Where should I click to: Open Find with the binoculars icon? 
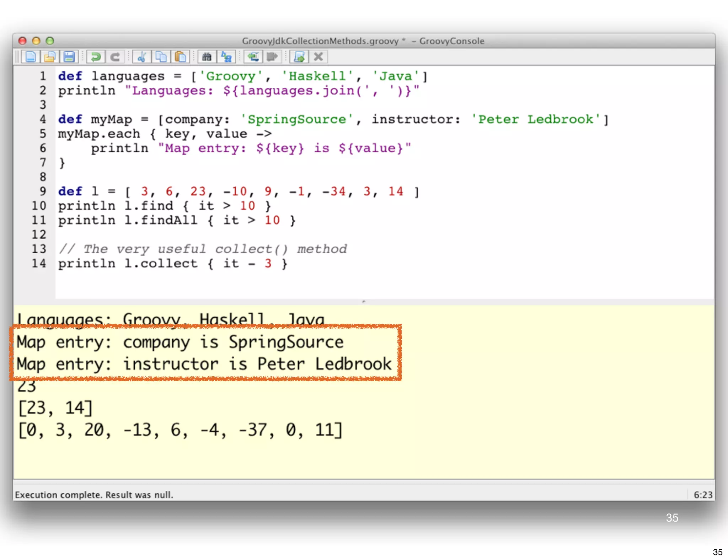(x=207, y=57)
